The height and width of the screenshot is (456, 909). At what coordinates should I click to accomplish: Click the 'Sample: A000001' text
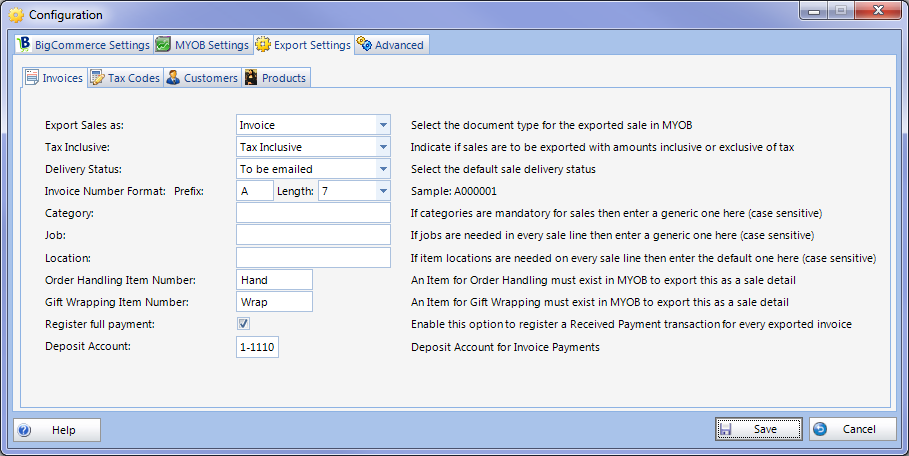(x=454, y=191)
